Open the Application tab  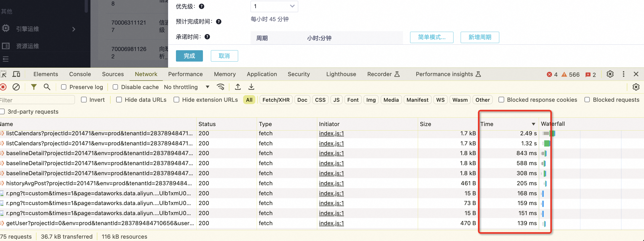point(262,74)
